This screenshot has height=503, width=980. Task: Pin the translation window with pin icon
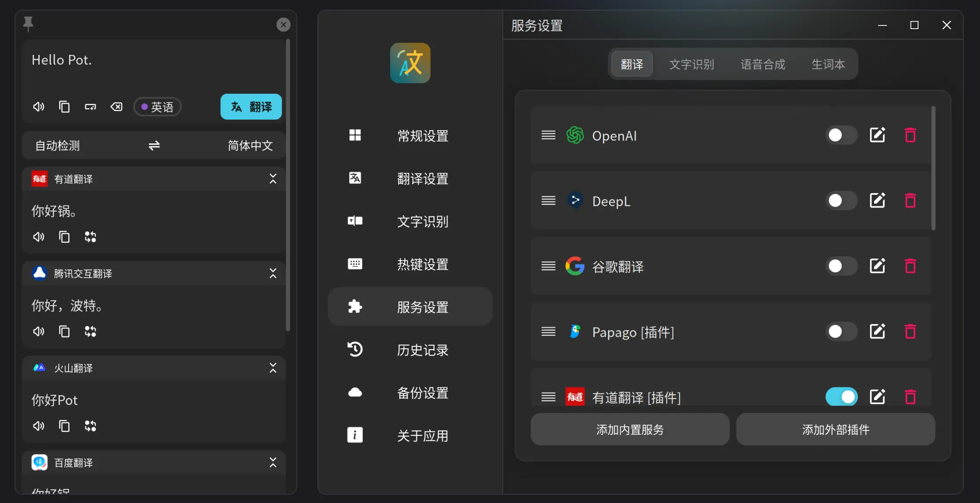[x=28, y=24]
